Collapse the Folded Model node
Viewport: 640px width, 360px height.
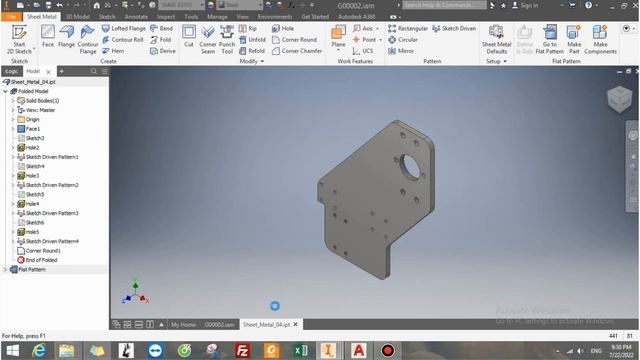5,91
